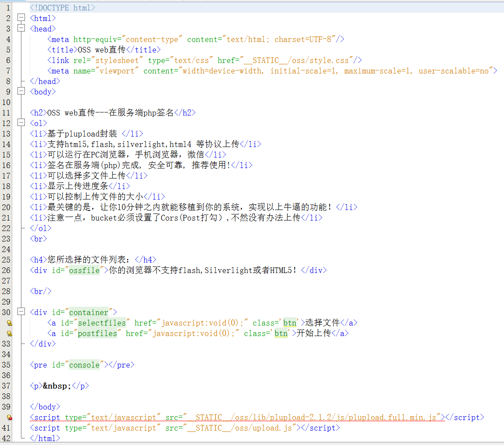Click line number 42 in gutter
The width and height of the screenshot is (504, 445).
click(6, 438)
